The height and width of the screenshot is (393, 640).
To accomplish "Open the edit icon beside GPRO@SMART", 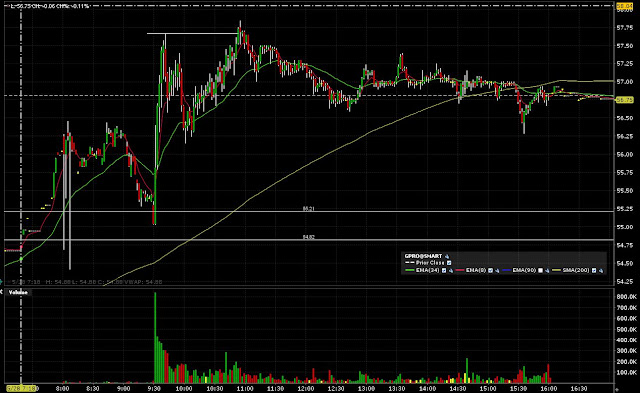I will [447, 257].
